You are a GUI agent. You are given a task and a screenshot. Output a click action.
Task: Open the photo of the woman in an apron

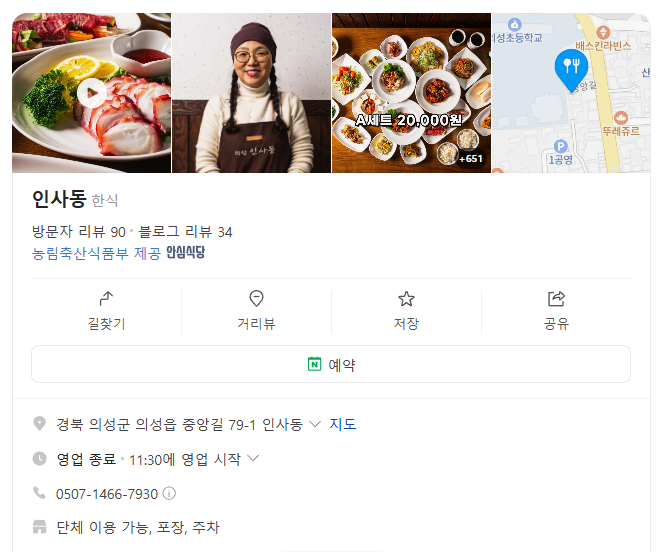coord(252,93)
